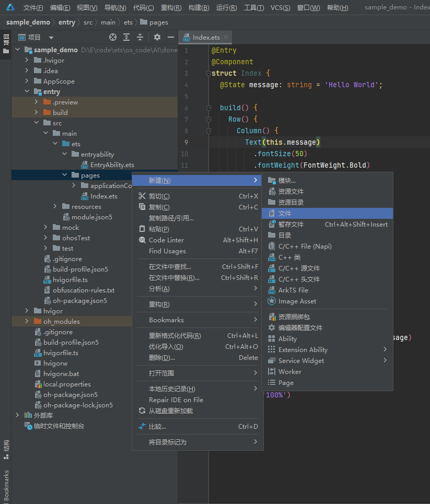Click the compare arrows icon
Image resolution: width=430 pixels, height=504 pixels.
click(x=142, y=427)
